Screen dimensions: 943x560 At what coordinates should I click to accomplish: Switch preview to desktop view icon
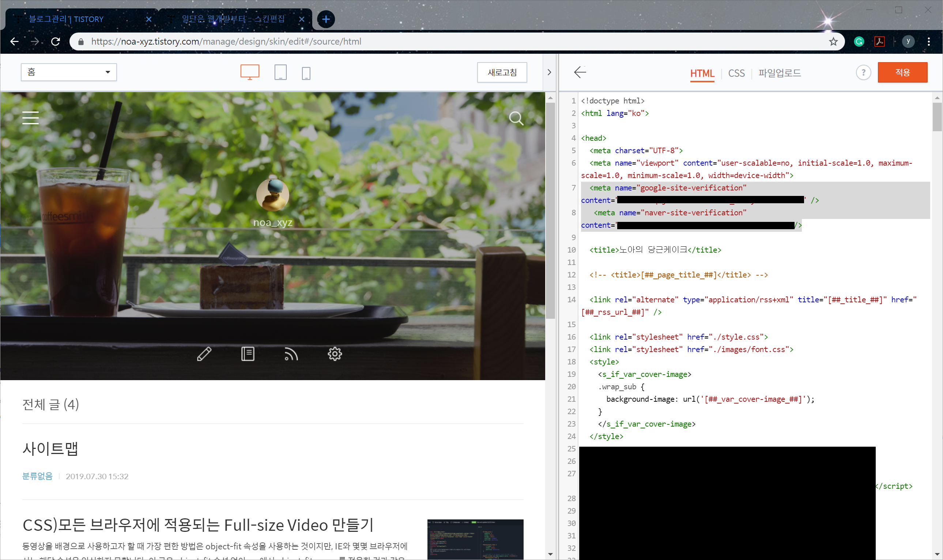[x=250, y=72]
